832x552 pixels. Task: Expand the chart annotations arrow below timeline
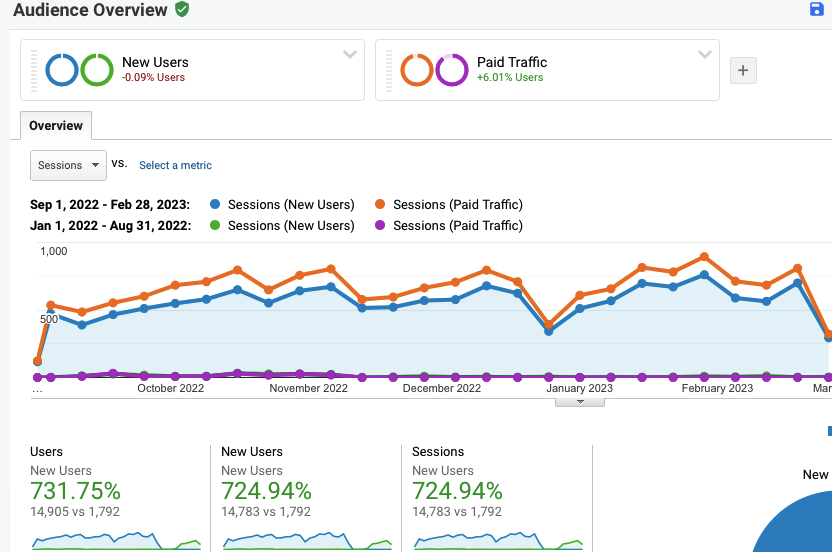pos(580,402)
